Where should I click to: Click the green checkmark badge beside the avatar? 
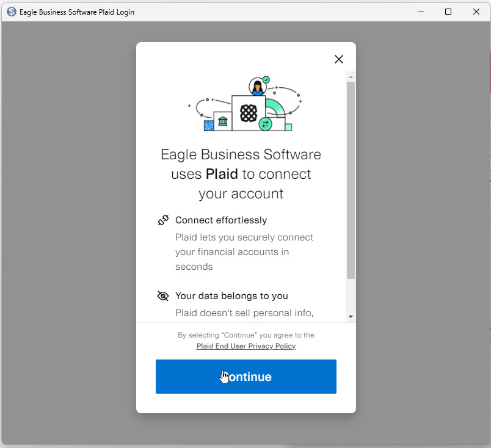(266, 80)
